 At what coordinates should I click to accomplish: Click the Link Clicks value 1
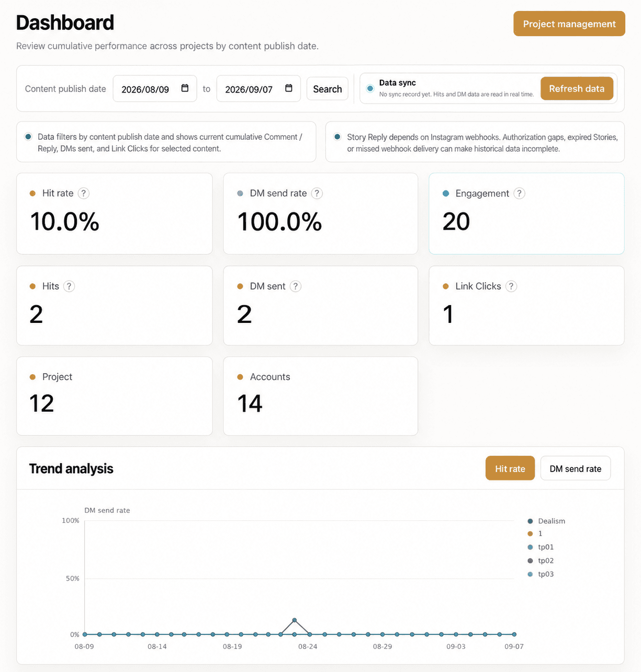click(x=448, y=314)
